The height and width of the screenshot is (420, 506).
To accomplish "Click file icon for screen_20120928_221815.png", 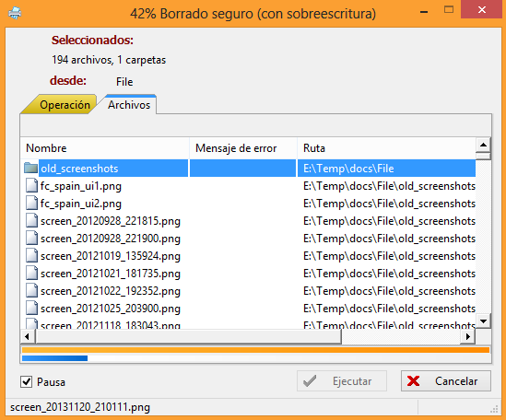I will pos(31,221).
